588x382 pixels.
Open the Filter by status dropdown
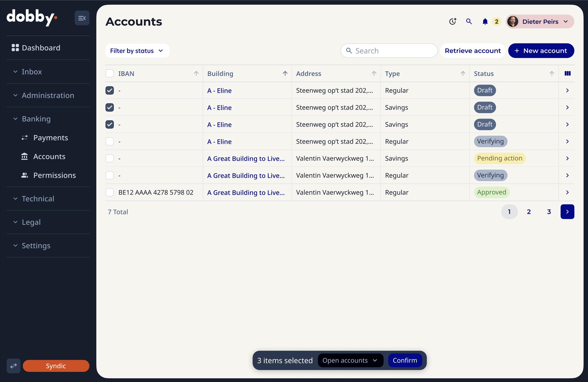pyautogui.click(x=137, y=51)
